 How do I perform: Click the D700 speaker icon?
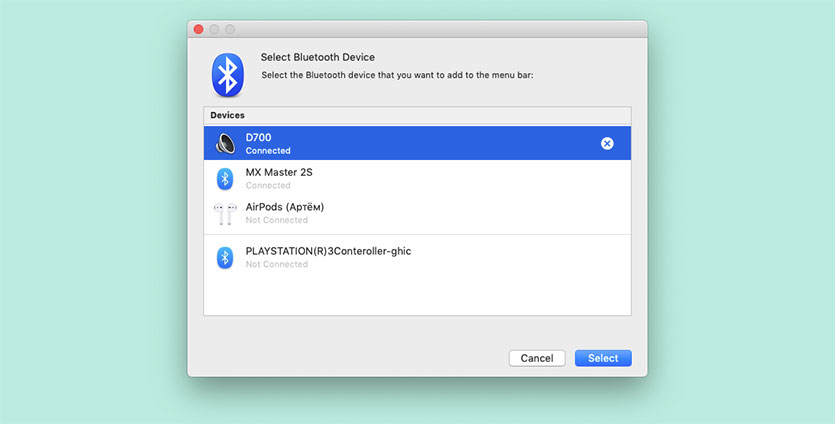[225, 143]
